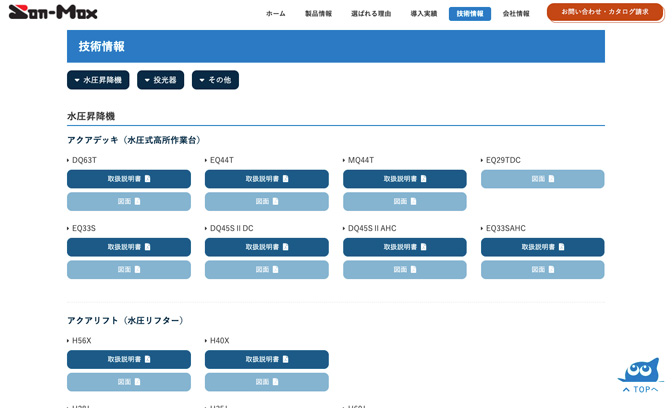Click the DQ45S II AHC model label
This screenshot has width=672, height=408.
[372, 228]
